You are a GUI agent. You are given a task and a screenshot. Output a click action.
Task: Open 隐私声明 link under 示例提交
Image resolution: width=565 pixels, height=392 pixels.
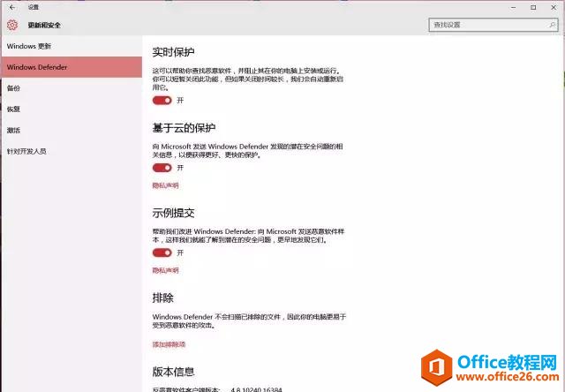(165, 270)
